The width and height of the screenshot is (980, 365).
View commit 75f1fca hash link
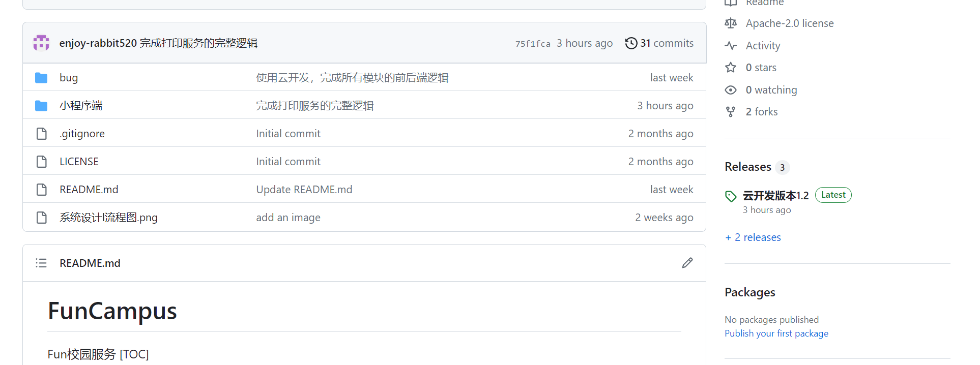(532, 44)
